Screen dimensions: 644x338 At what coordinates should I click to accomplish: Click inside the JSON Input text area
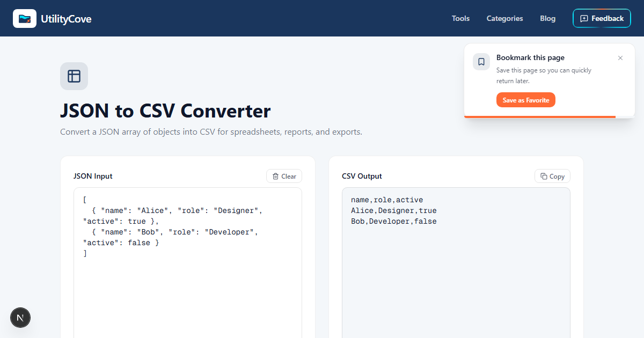(x=188, y=263)
